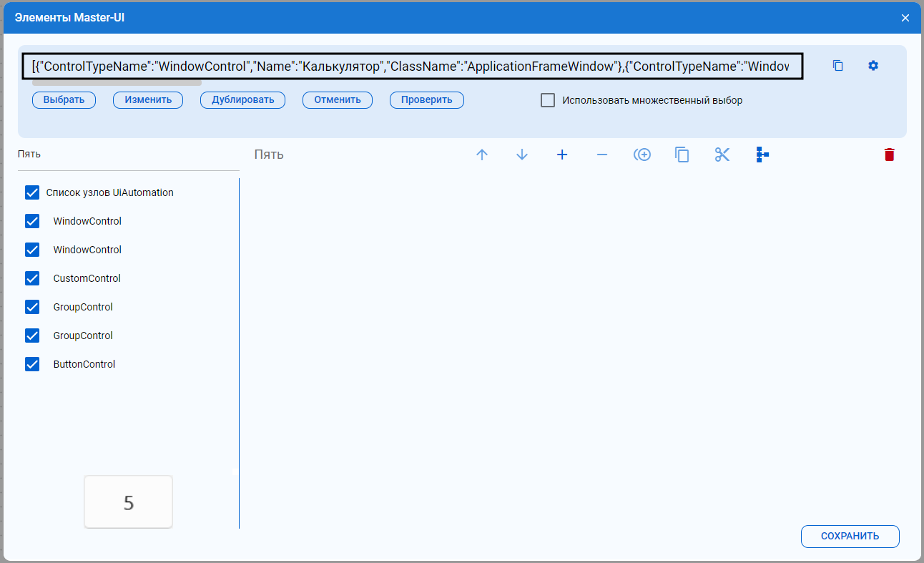Uncheck the ButtonControl node
Screen dimensions: 924x563
32,364
